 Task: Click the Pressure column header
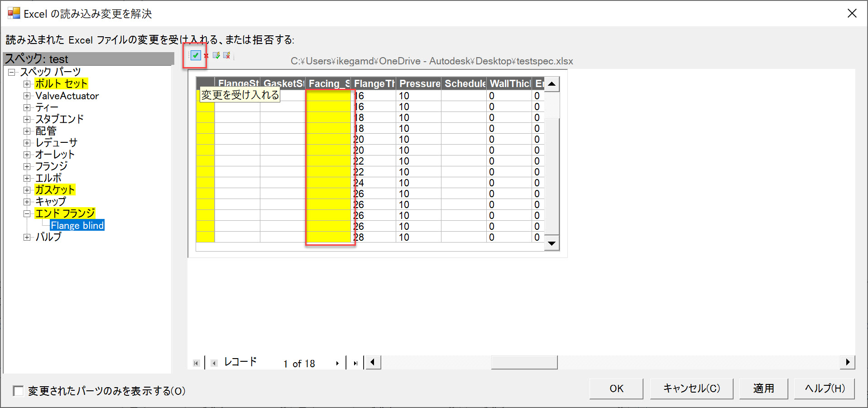tap(419, 83)
